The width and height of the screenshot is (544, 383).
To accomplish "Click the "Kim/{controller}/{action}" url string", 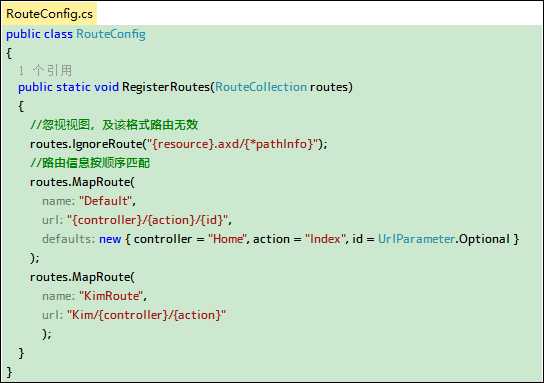I will coord(146,315).
